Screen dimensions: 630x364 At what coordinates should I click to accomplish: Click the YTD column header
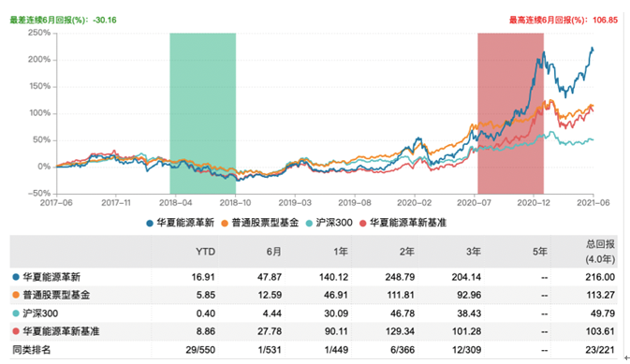click(x=205, y=252)
